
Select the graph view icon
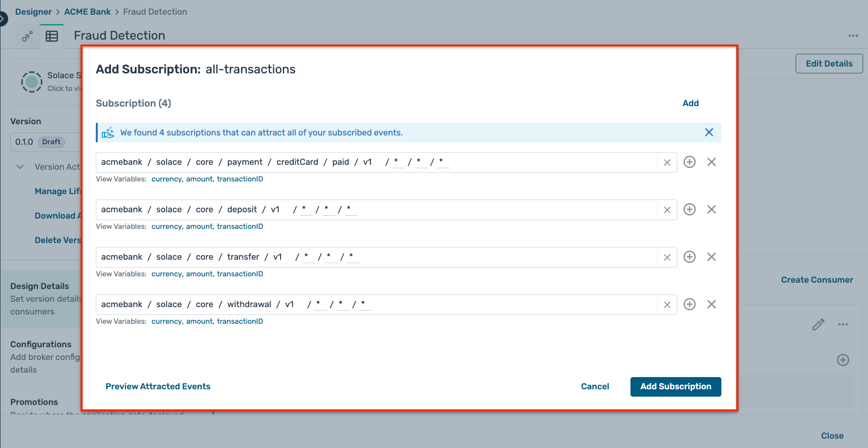[x=27, y=36]
